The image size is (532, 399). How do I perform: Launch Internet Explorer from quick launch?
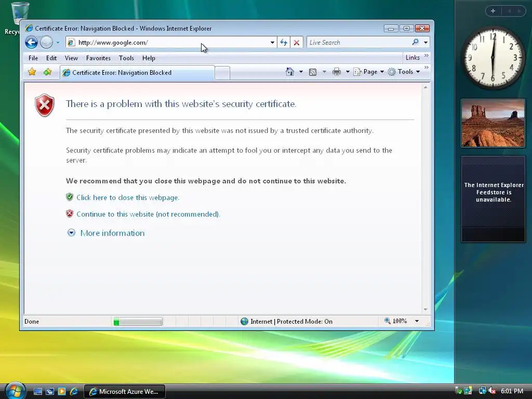click(x=74, y=392)
